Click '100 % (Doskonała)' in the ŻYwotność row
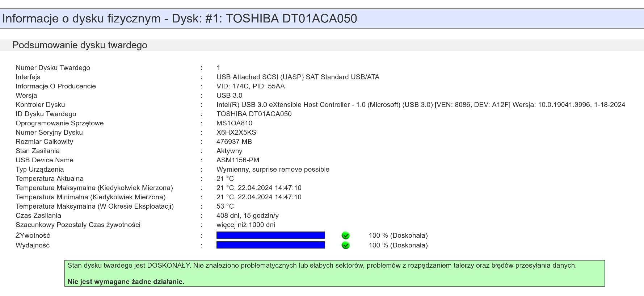The width and height of the screenshot is (644, 296). click(398, 235)
